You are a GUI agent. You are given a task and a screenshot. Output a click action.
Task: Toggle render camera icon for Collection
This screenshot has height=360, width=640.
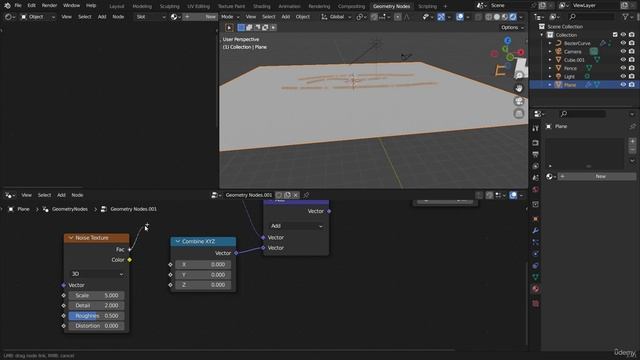(632, 35)
